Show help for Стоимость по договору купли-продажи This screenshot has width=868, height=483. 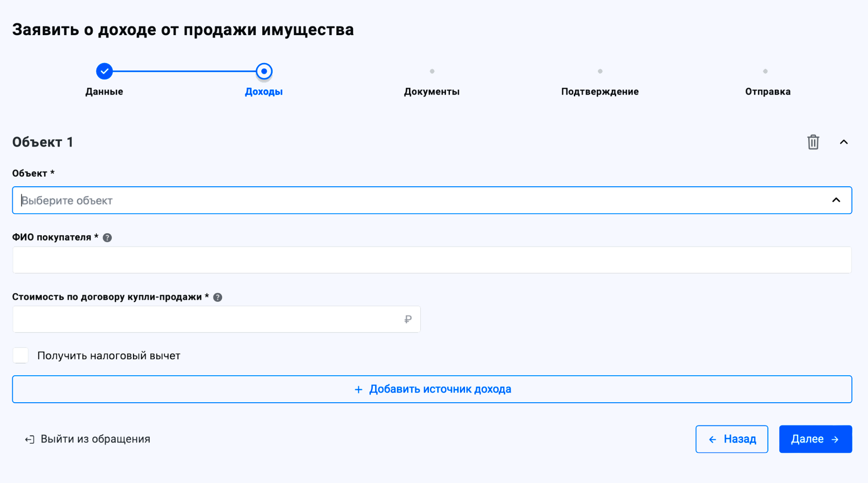click(218, 297)
